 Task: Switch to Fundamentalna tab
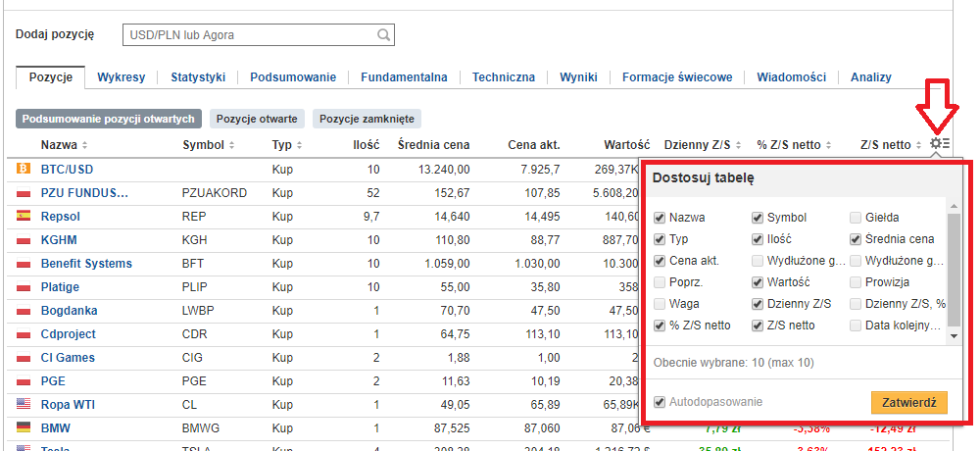point(404,77)
